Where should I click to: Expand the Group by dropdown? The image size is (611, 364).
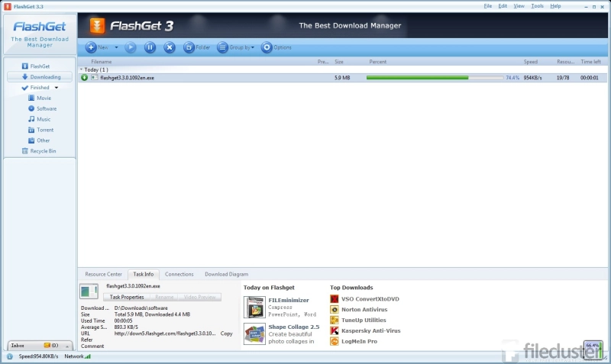[x=236, y=47]
